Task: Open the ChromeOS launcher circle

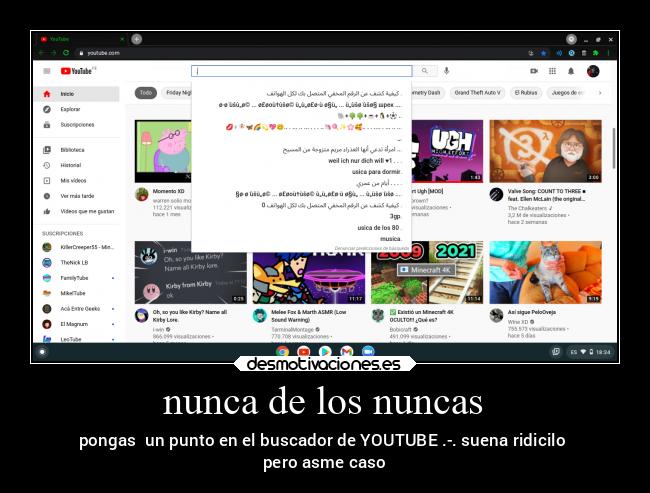Action: coord(42,352)
